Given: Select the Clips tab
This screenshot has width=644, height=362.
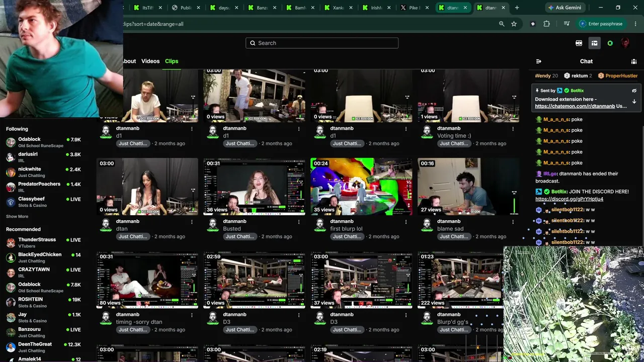Looking at the screenshot, I should pos(172,61).
